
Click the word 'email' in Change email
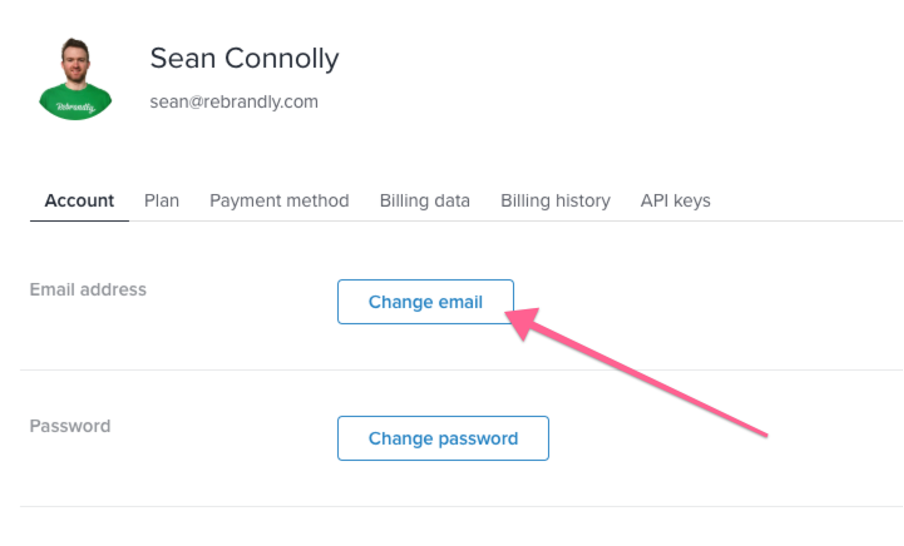(x=460, y=302)
